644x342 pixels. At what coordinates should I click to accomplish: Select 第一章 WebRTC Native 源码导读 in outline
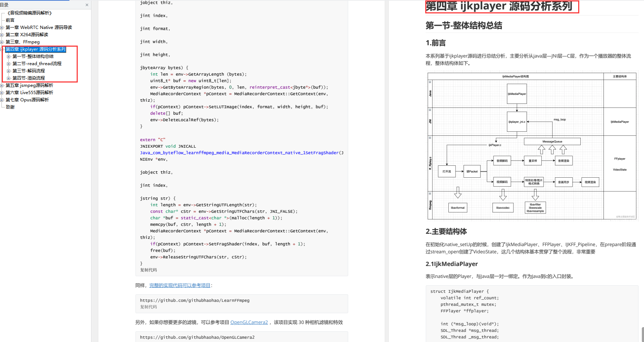[x=39, y=28]
